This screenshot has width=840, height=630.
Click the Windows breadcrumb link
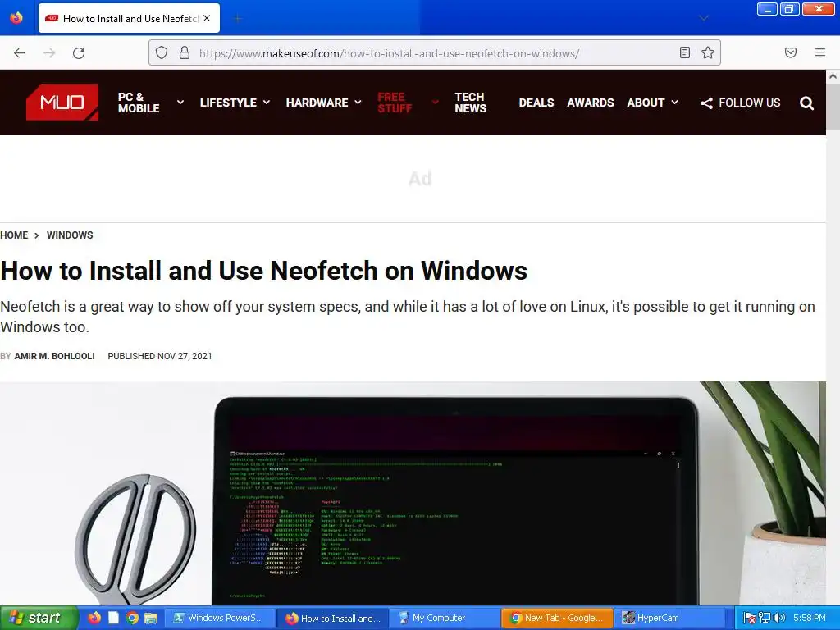point(70,235)
